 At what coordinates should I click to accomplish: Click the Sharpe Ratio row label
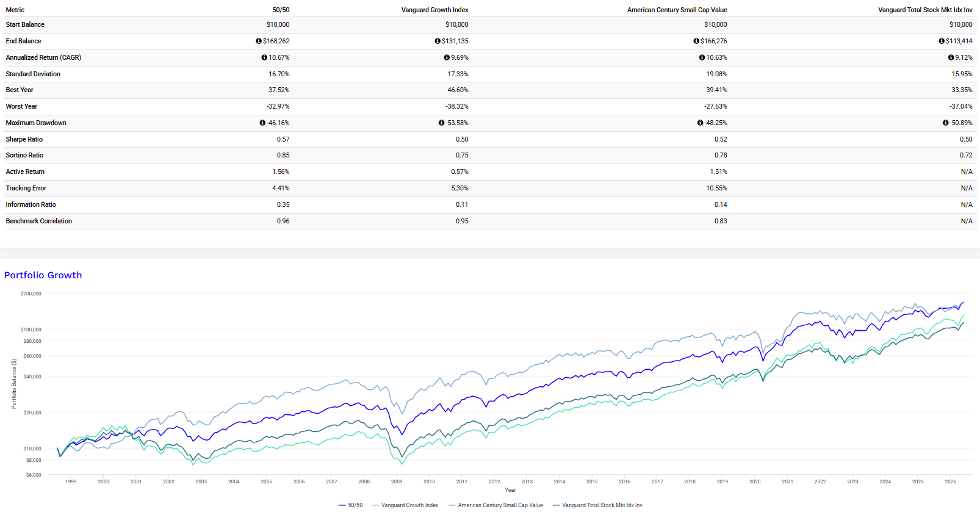[24, 139]
